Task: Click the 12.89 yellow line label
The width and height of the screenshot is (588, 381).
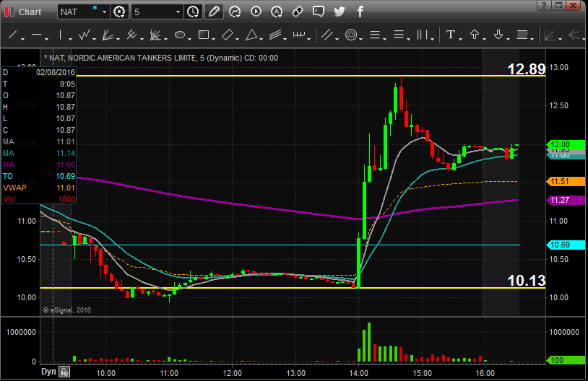Action: 526,69
